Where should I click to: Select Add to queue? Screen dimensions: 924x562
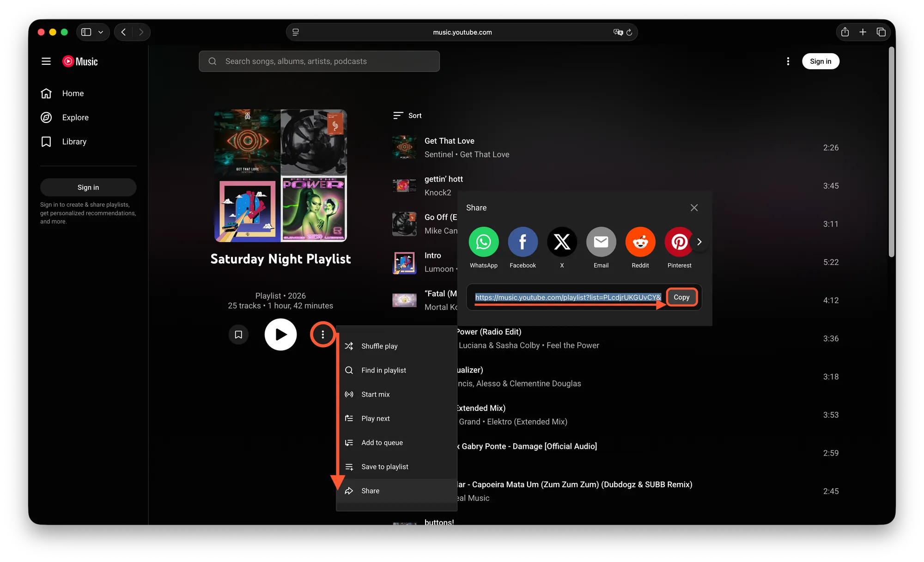click(x=396, y=442)
